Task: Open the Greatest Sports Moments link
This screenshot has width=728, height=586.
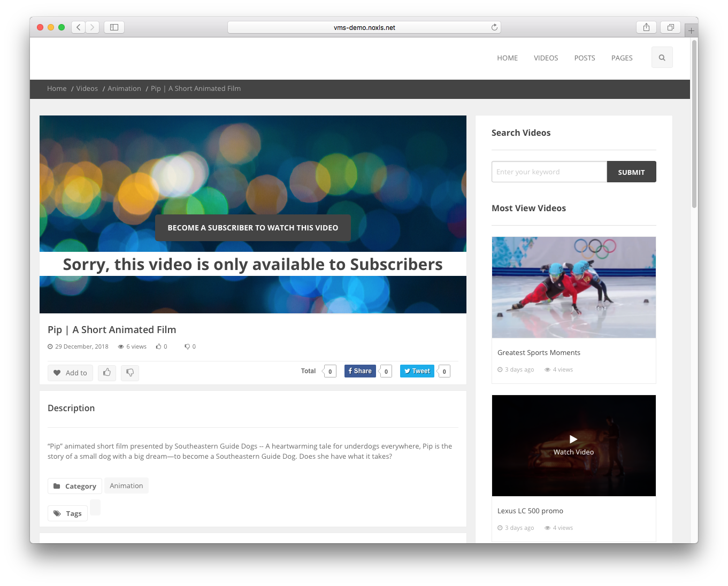Action: (x=539, y=352)
